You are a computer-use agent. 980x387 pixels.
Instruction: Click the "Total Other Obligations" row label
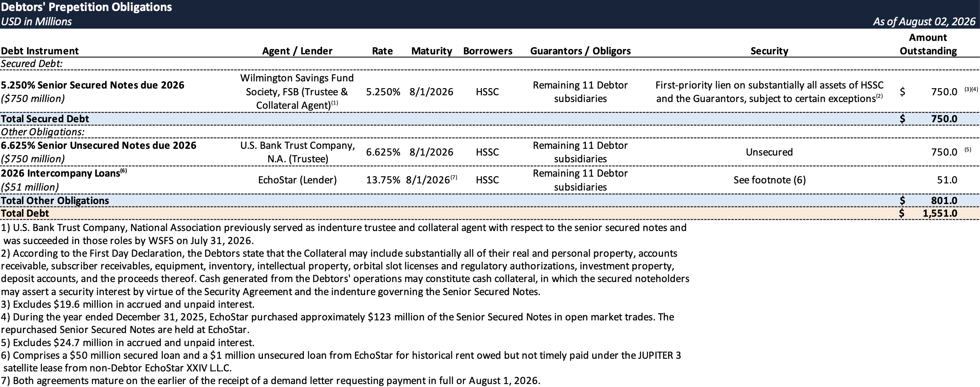click(x=55, y=201)
